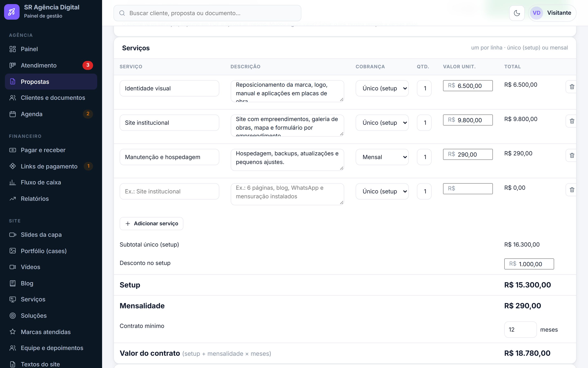Delete the Manutenção e hospedagem row
Image resolution: width=588 pixels, height=368 pixels.
[572, 155]
